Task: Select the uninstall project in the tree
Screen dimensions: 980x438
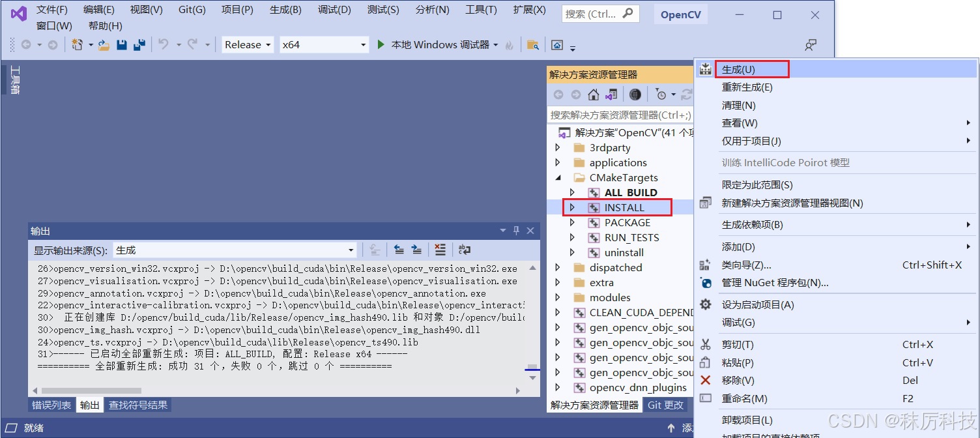Action: tap(624, 252)
